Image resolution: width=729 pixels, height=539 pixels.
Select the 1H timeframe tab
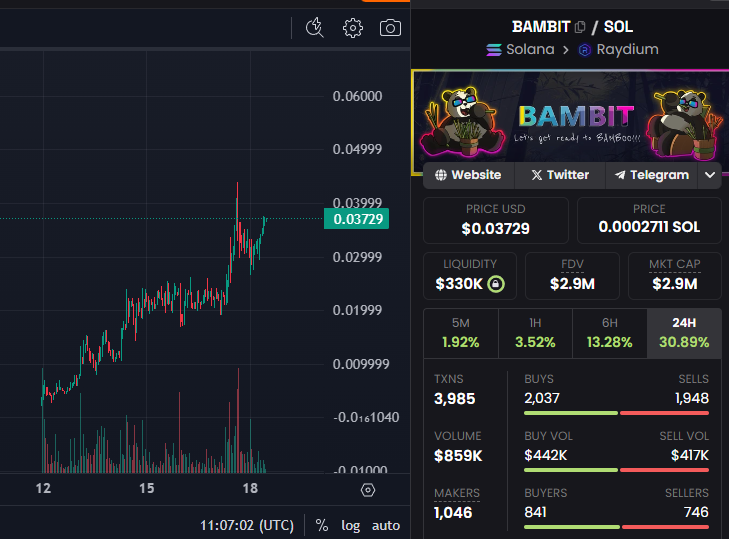(535, 333)
